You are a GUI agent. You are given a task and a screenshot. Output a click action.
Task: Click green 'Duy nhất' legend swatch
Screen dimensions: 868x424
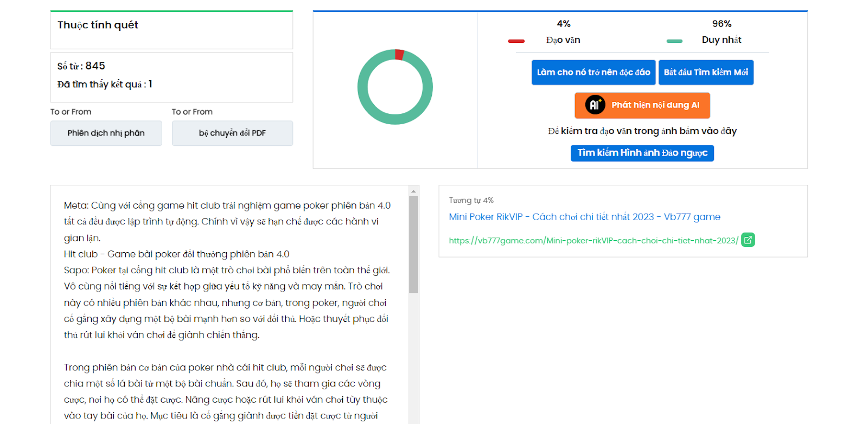(674, 41)
